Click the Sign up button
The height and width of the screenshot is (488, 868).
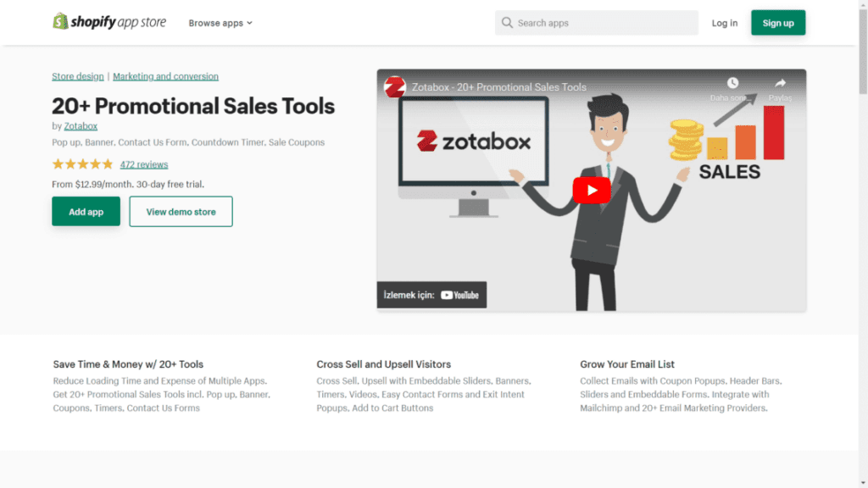point(778,23)
